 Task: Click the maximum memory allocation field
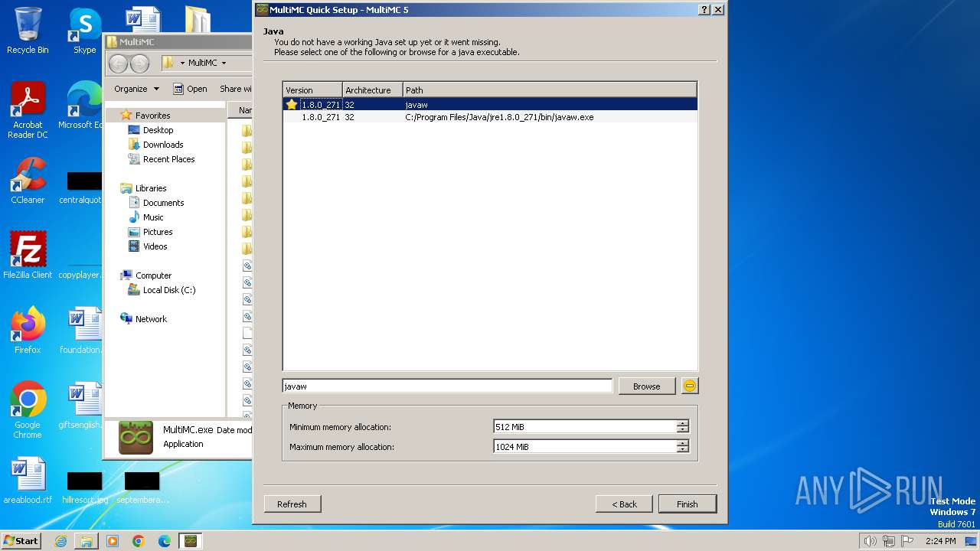[585, 446]
